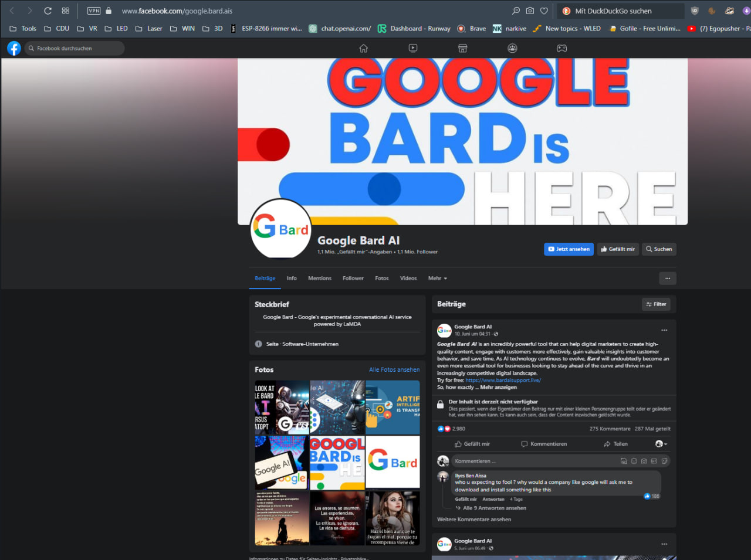
Task: Click the DuckDuckGo search field
Action: (x=621, y=11)
